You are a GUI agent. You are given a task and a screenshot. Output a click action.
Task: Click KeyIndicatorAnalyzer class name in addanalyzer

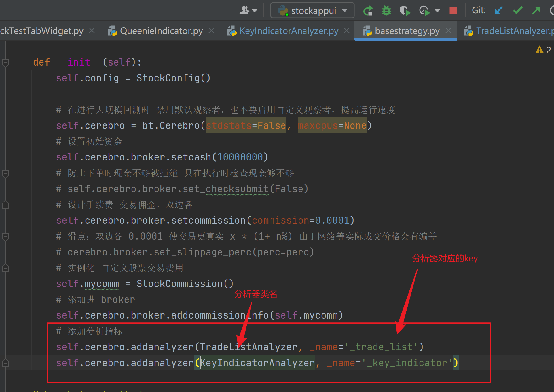tap(257, 363)
